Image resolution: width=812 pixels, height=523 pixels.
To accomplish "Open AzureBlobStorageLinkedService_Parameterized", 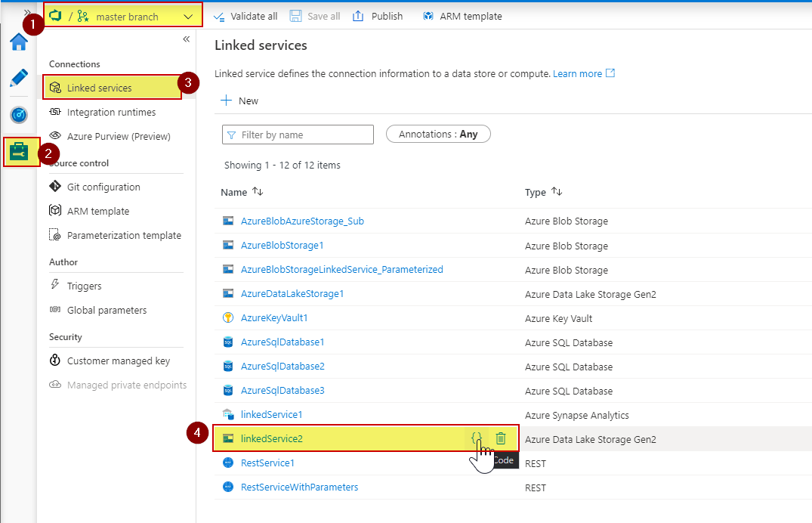I will click(341, 270).
